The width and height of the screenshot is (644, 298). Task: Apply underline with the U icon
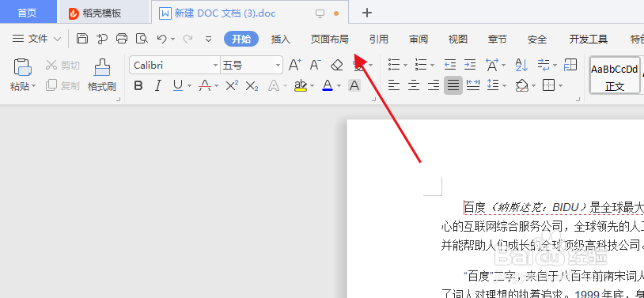[x=178, y=85]
